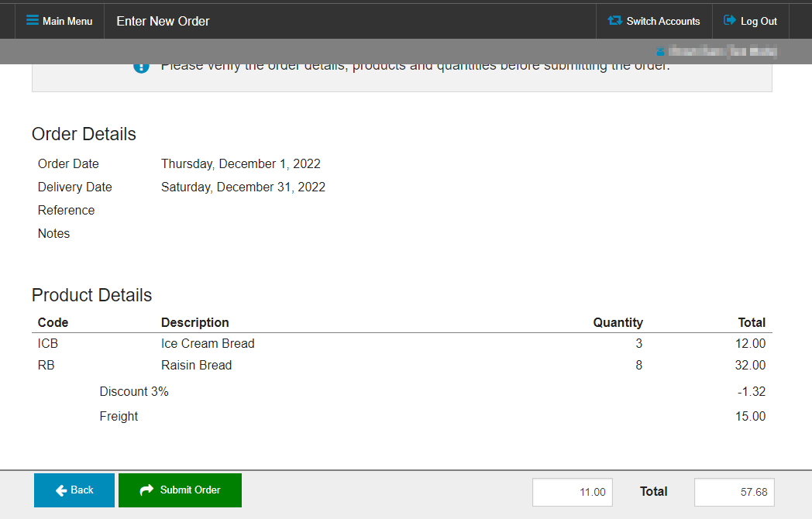Open the Main Menu hamburger icon
The image size is (812, 519).
click(x=33, y=20)
